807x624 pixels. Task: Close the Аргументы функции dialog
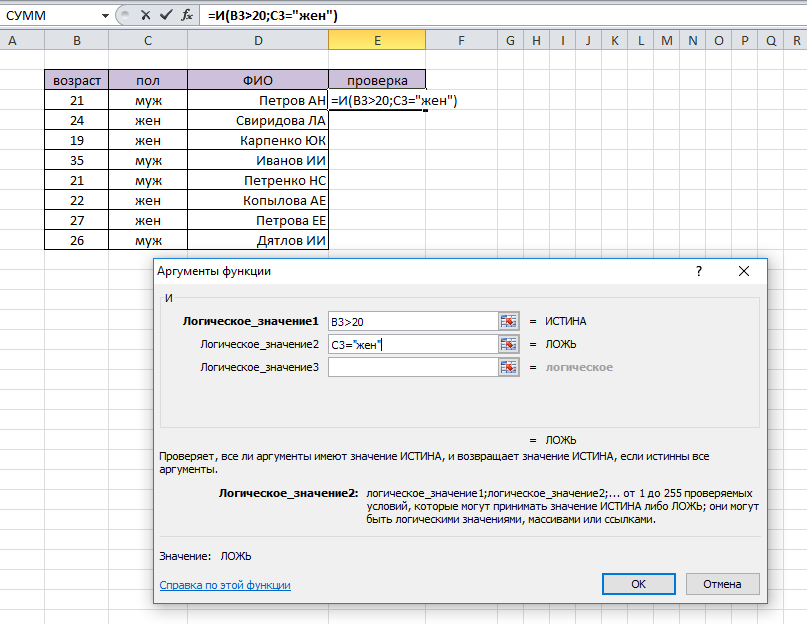(744, 271)
